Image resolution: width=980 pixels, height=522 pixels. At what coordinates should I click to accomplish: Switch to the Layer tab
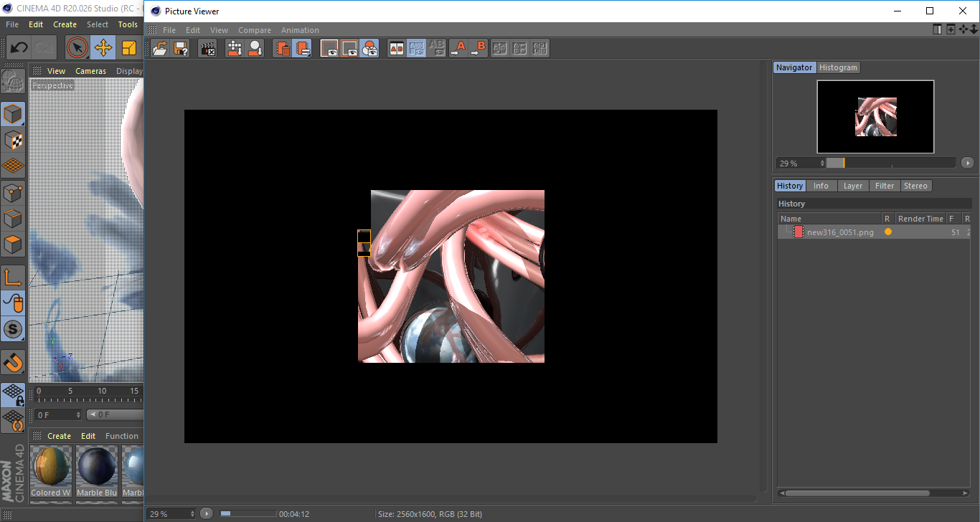click(853, 186)
